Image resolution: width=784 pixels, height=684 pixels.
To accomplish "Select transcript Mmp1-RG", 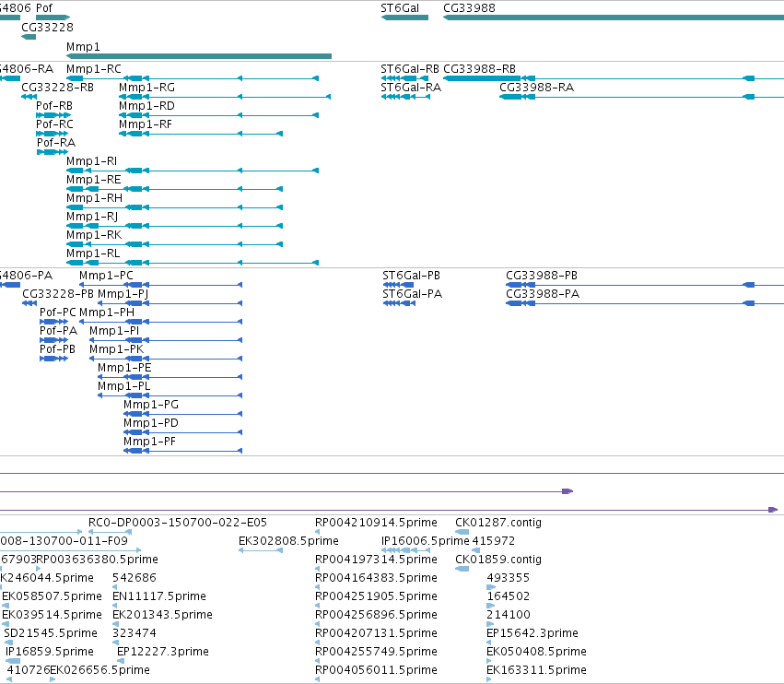I will [147, 87].
